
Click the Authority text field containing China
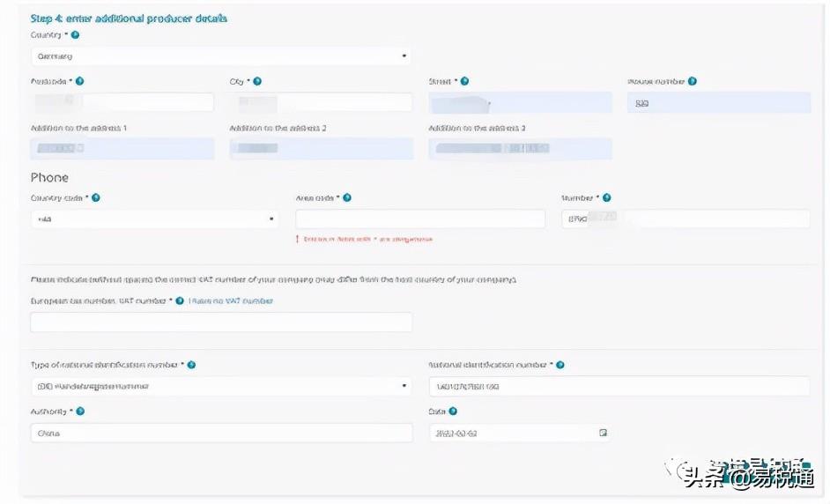(x=220, y=434)
